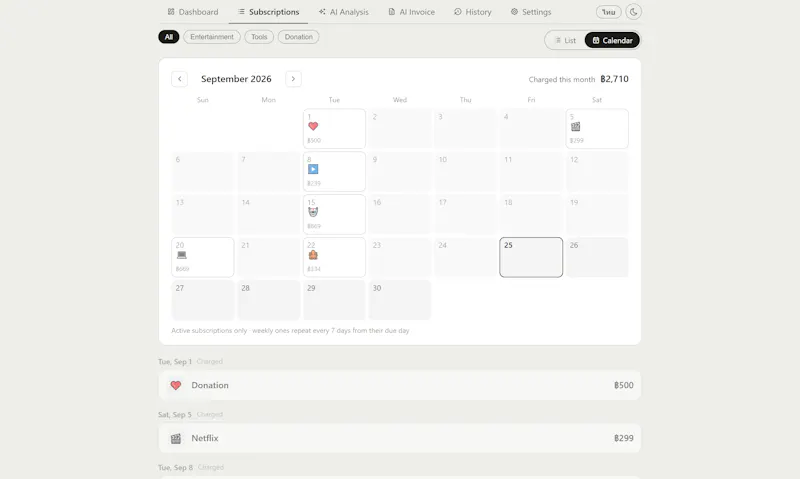
Task: Select September 29 in the calendar
Action: (x=334, y=300)
